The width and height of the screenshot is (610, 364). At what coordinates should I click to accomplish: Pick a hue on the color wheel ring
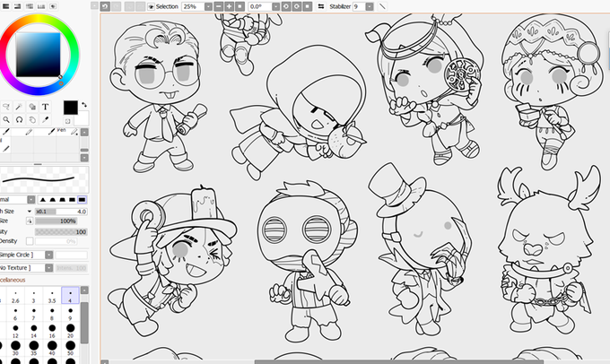[39, 18]
